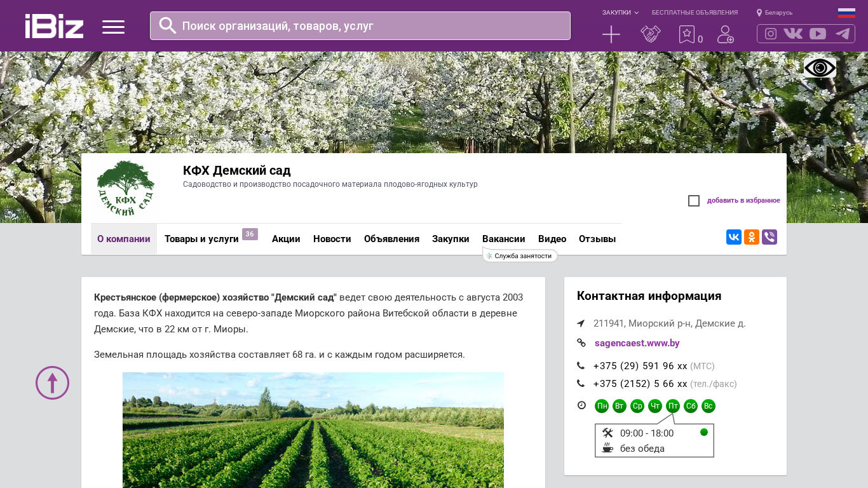
Task: Click the clock working hours icon
Action: (x=581, y=405)
